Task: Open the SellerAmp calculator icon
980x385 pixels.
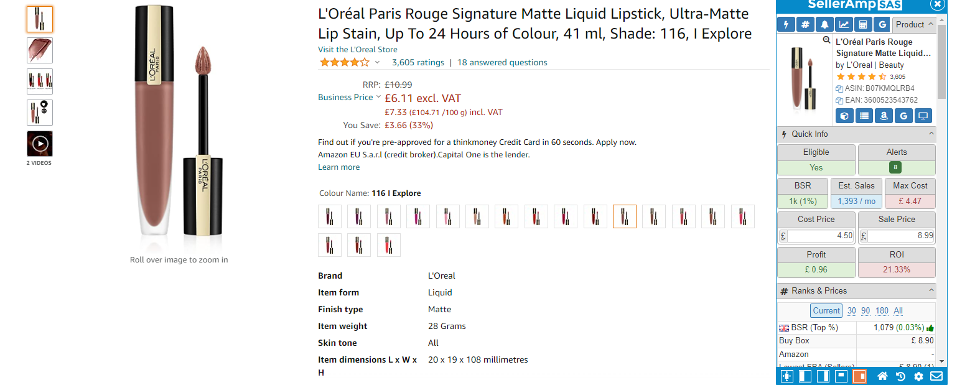Action: point(862,25)
